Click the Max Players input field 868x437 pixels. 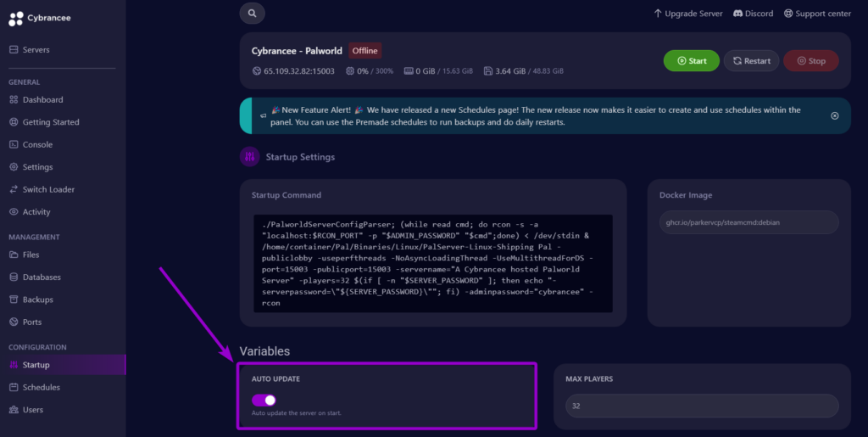(x=702, y=406)
